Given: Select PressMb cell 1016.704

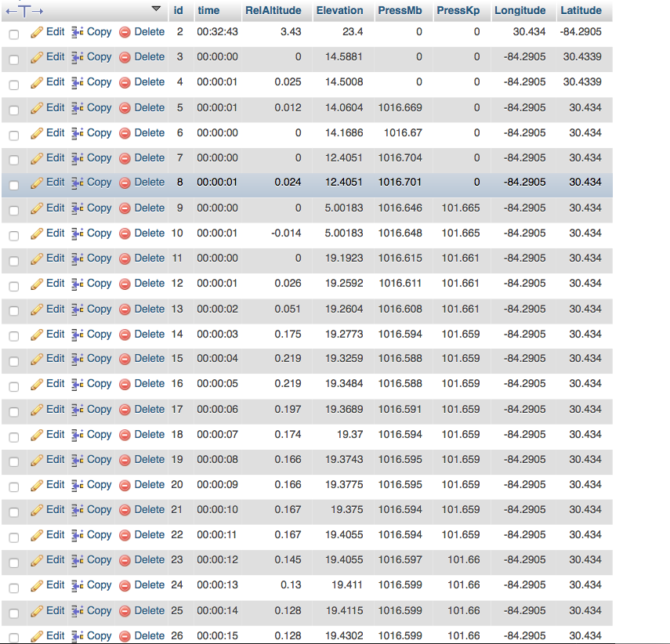Looking at the screenshot, I should point(400,158).
